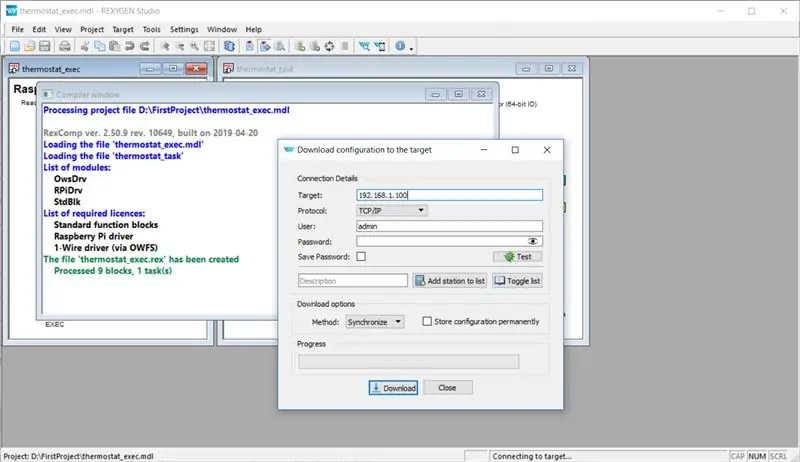
Task: Close the thermostat_exec child window
Action: (x=196, y=68)
